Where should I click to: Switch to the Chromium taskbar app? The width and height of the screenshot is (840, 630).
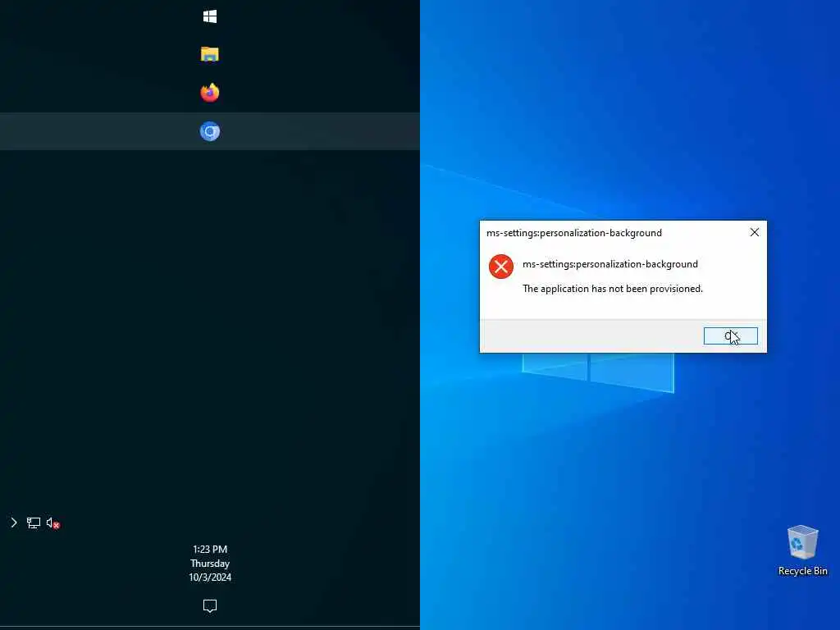coord(210,131)
